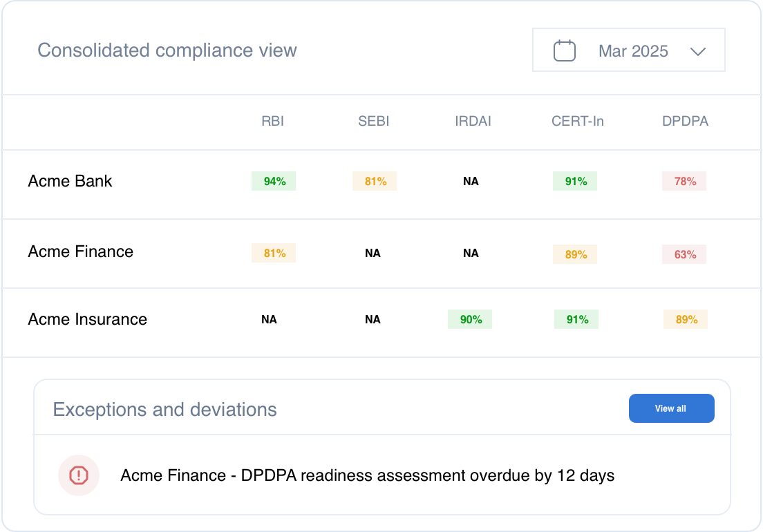Click the CERT-In column header
The width and height of the screenshot is (763, 532).
577,122
